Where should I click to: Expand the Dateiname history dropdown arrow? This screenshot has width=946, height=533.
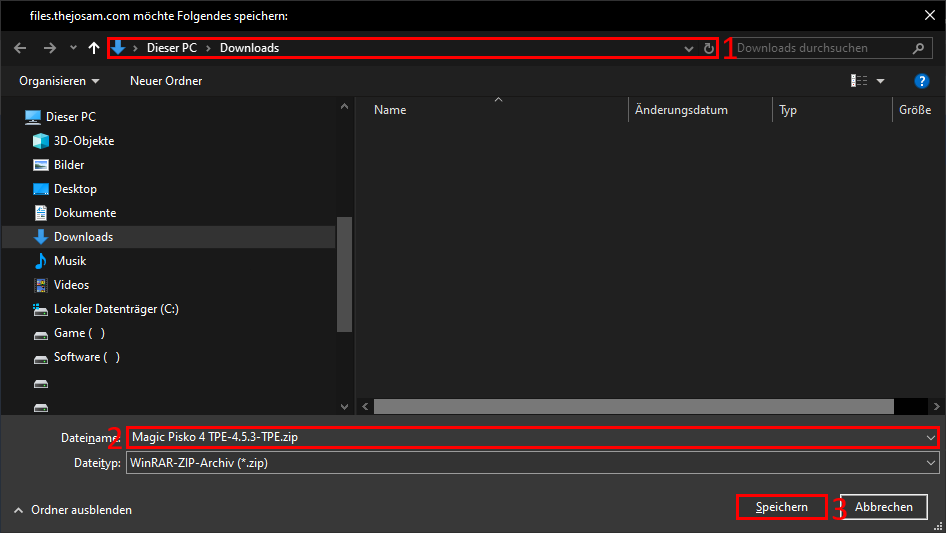(x=931, y=438)
